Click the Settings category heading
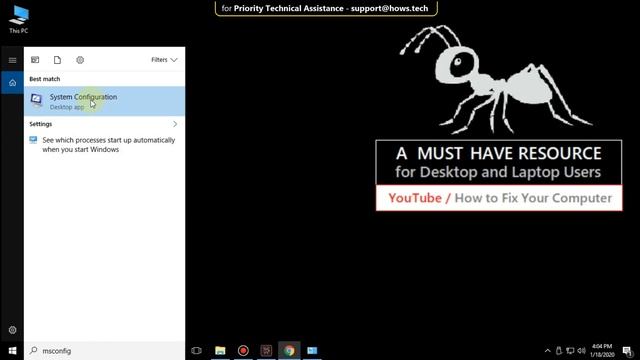Image resolution: width=640 pixels, height=360 pixels. click(x=41, y=124)
